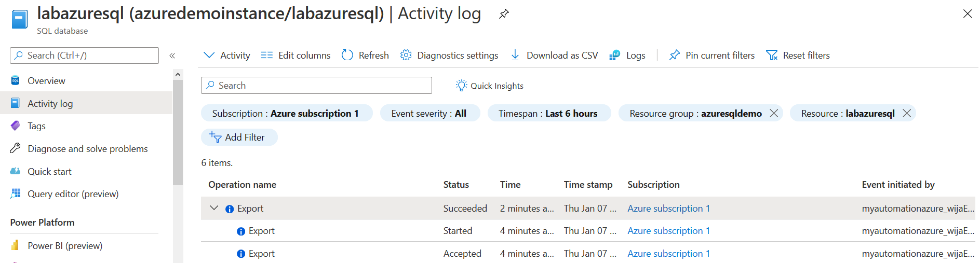
Task: Remove the Resource labazuresql filter
Action: 907,113
